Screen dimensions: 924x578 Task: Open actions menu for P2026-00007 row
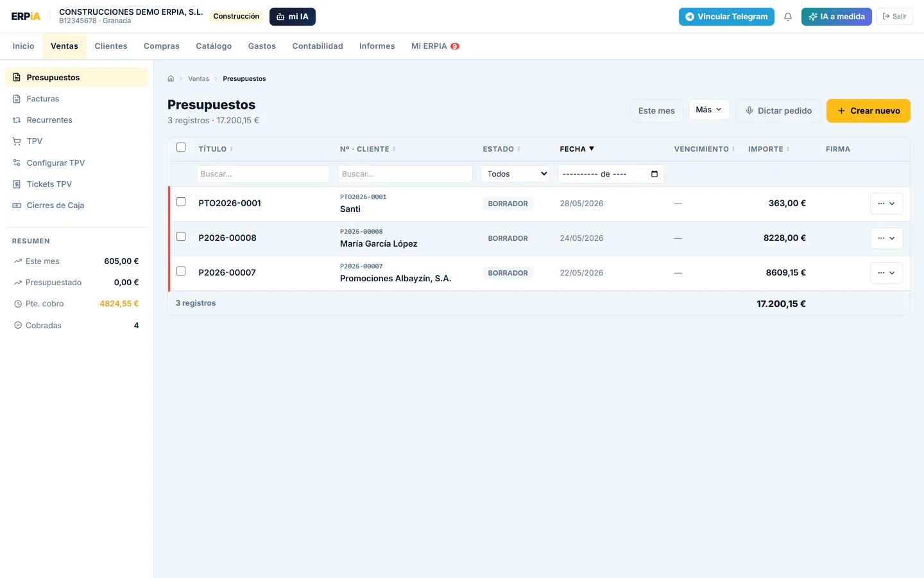point(887,273)
